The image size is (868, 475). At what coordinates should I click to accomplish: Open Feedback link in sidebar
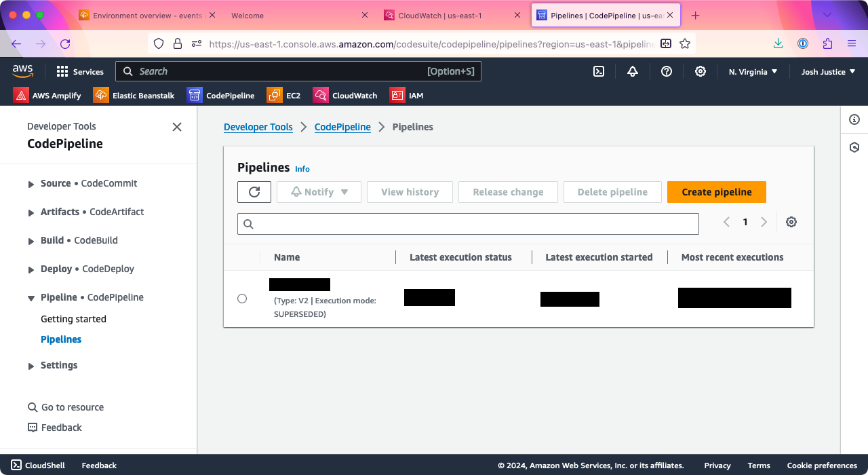pos(54,427)
